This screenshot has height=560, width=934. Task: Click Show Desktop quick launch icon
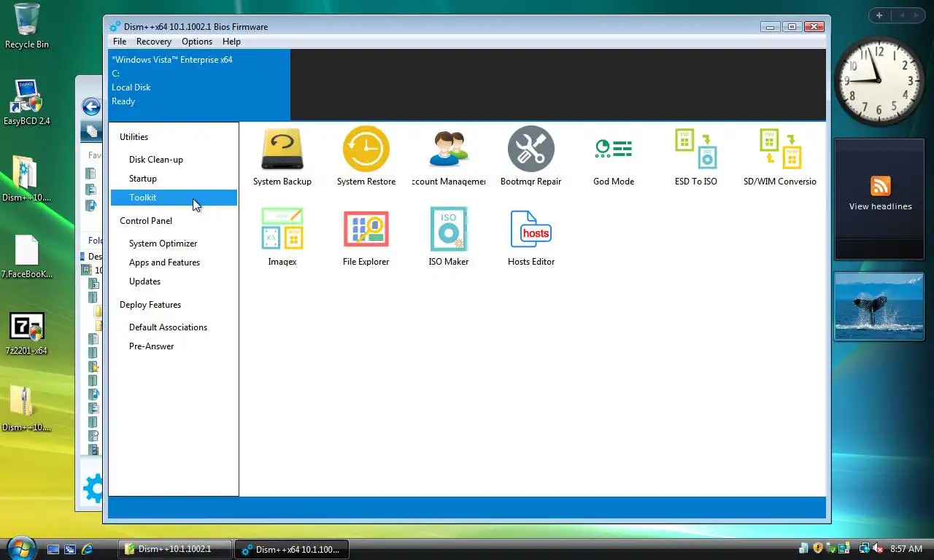[x=53, y=549]
